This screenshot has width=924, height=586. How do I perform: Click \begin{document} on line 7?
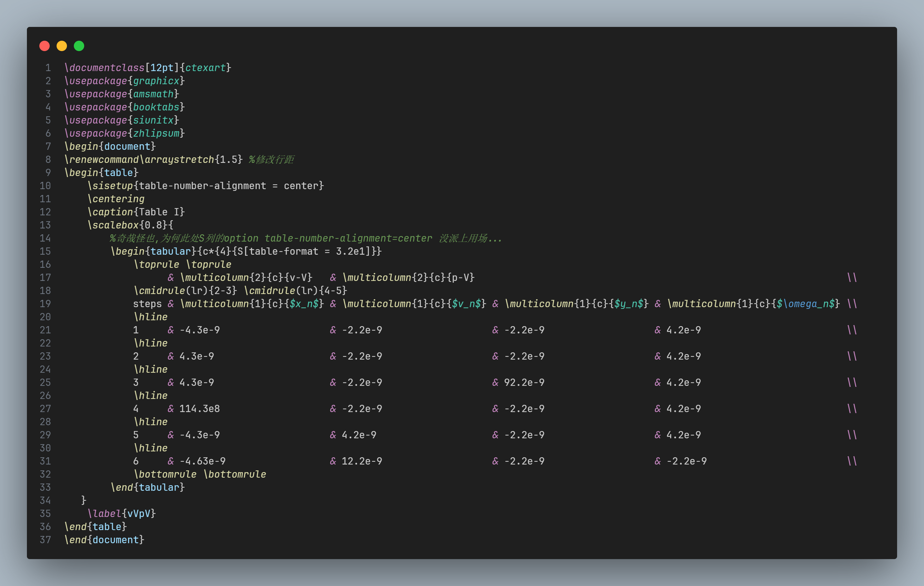110,147
